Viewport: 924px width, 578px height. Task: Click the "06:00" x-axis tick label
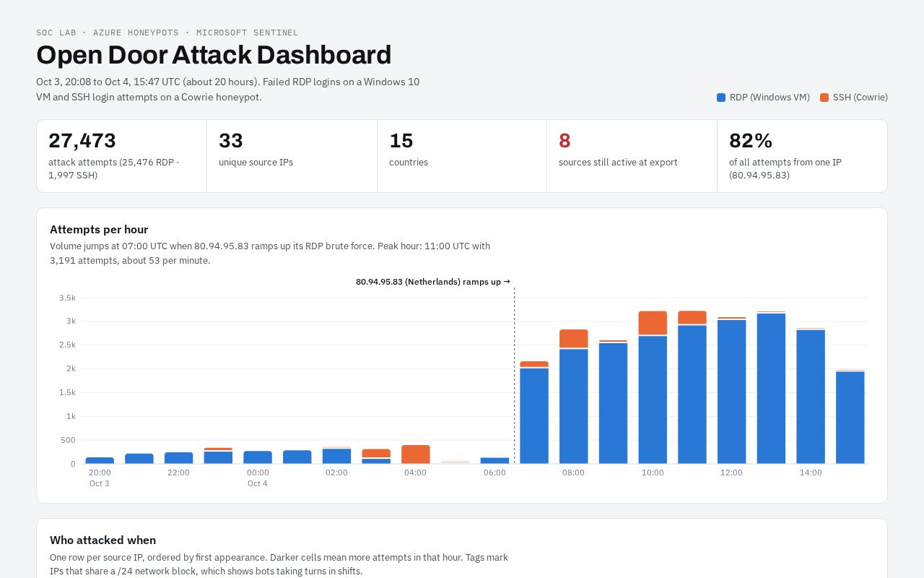click(494, 473)
